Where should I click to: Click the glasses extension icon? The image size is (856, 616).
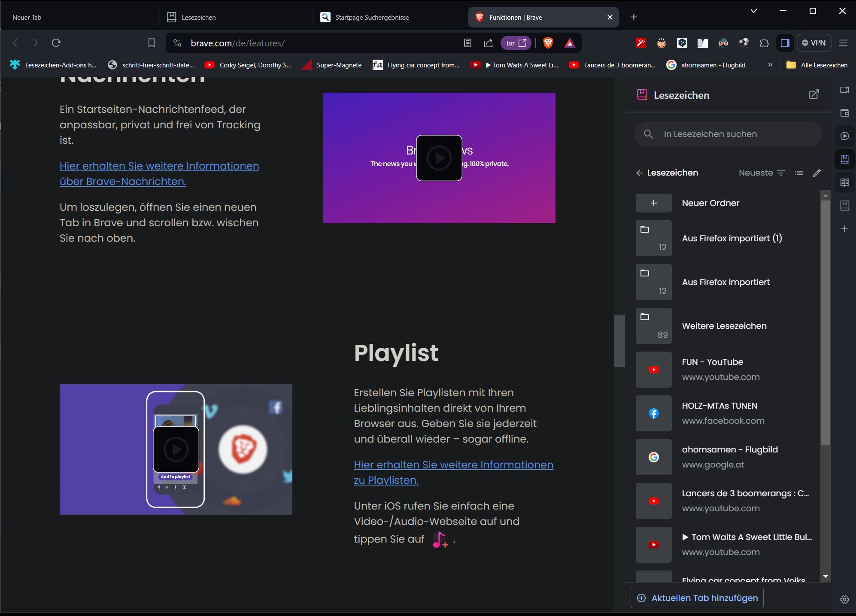tap(723, 43)
